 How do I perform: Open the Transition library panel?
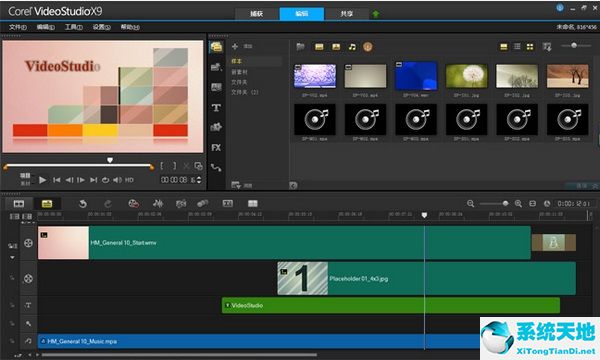(216, 87)
